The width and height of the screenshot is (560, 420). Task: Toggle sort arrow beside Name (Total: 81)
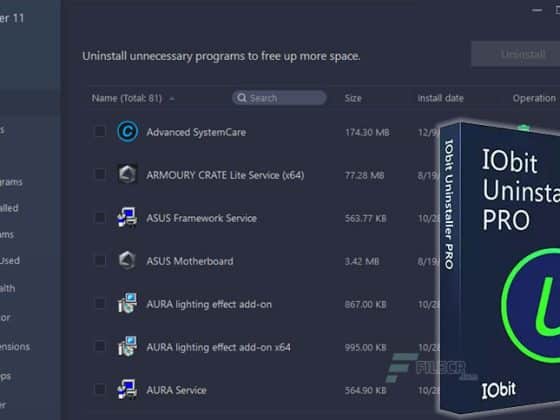(x=172, y=99)
